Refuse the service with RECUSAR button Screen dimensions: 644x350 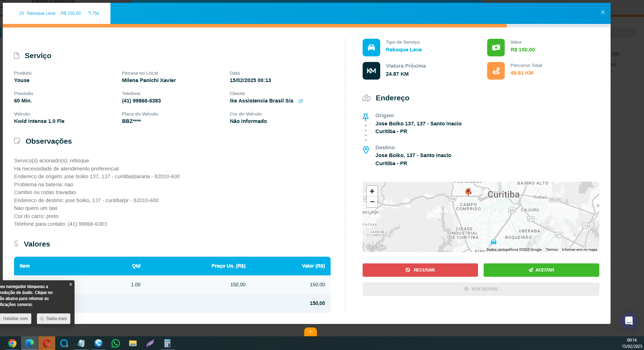[x=420, y=270]
